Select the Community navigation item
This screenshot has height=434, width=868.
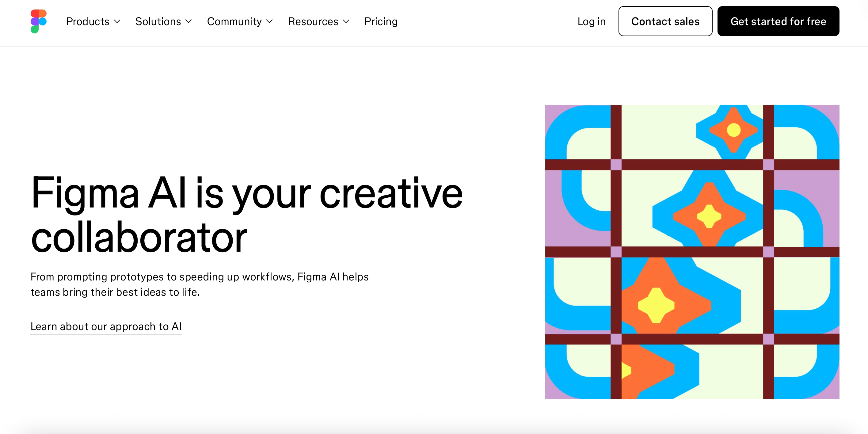(234, 21)
